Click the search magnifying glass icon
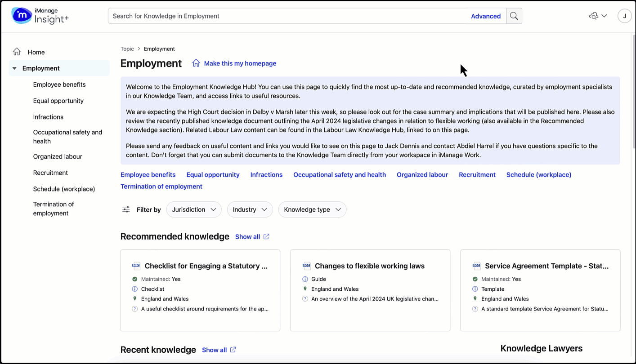The height and width of the screenshot is (364, 636). (514, 16)
